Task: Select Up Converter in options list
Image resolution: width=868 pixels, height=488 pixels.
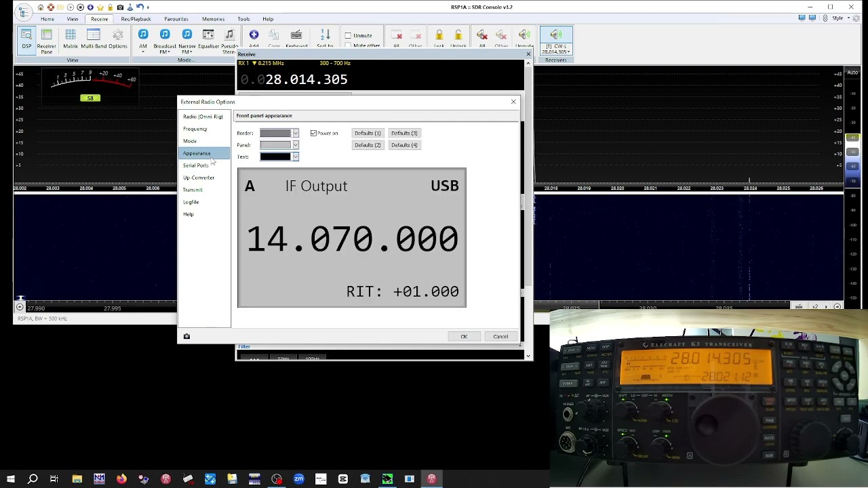Action: (203, 178)
